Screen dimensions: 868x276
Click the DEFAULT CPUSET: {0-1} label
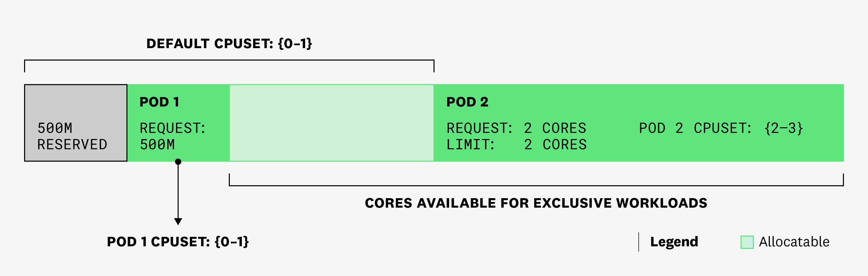pyautogui.click(x=229, y=44)
